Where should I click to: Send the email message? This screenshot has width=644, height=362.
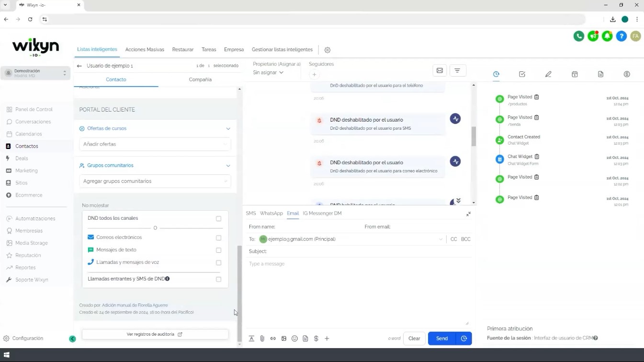coord(442,339)
